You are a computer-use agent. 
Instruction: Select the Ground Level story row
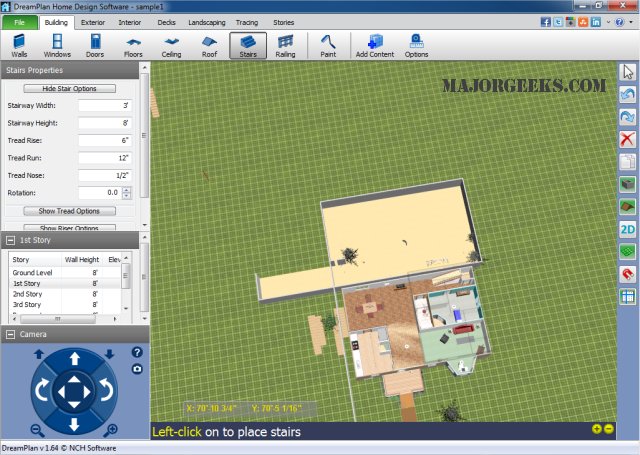coord(64,273)
